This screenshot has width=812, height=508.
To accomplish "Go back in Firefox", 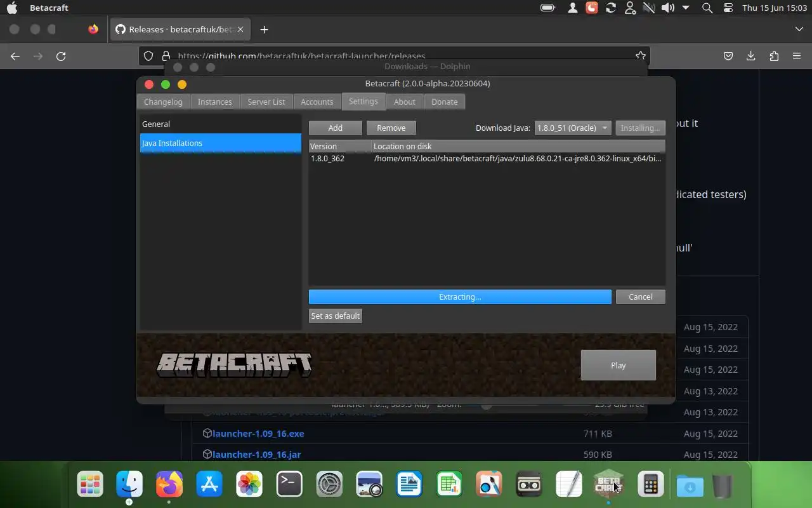I will tap(15, 56).
